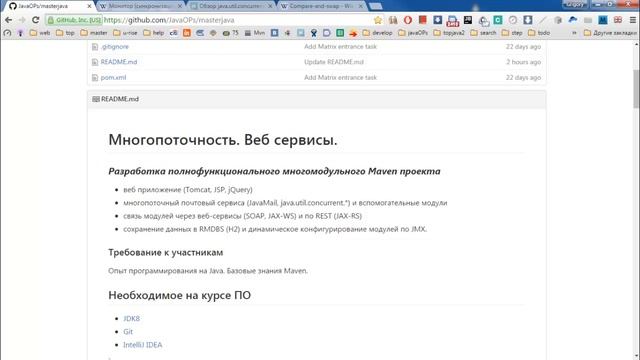Click the Grigory user profile button

tap(575, 4)
